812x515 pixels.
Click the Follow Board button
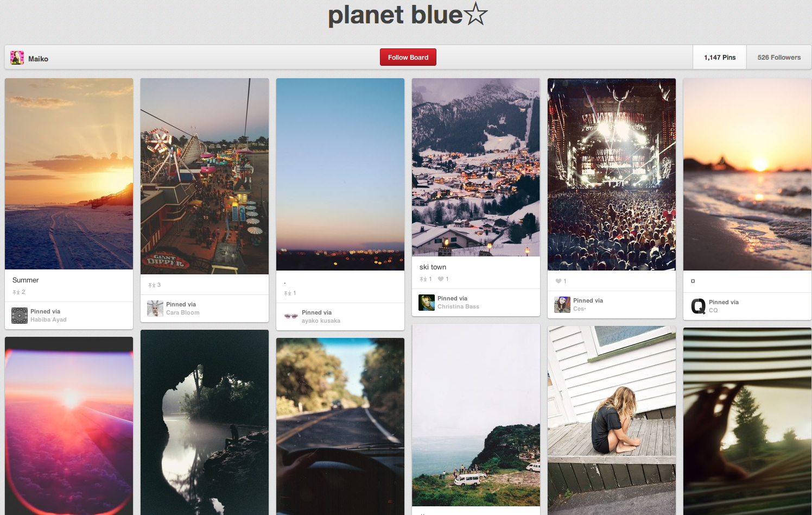(408, 57)
